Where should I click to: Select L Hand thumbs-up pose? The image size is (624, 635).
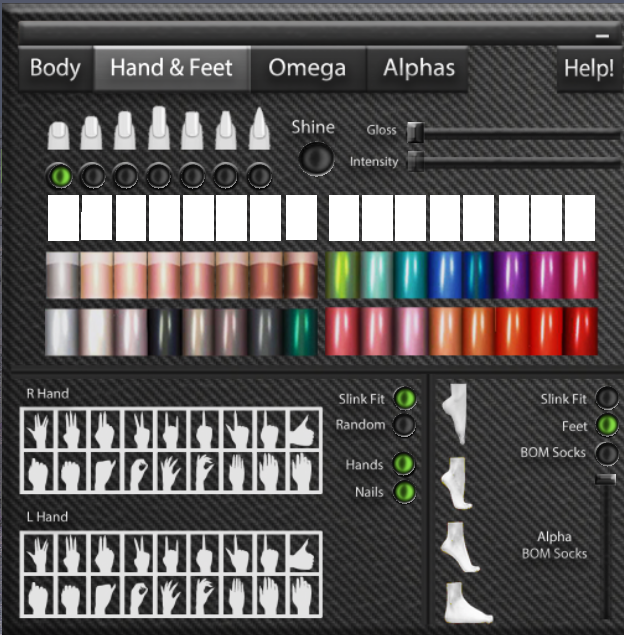tap(303, 553)
